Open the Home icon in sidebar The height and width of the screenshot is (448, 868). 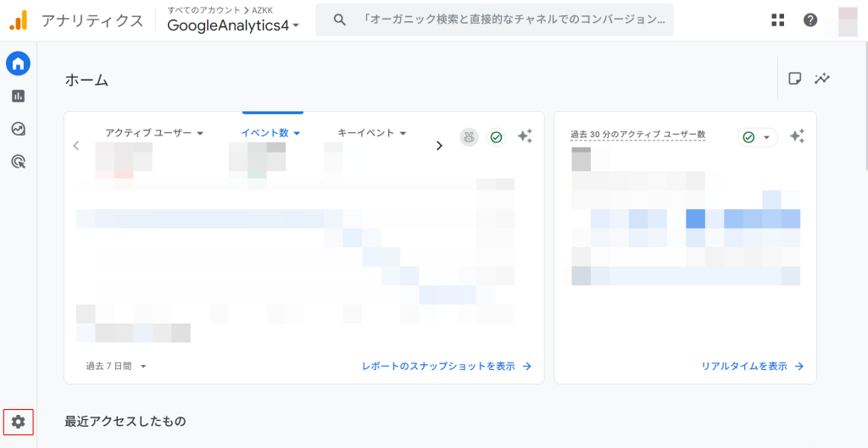18,63
